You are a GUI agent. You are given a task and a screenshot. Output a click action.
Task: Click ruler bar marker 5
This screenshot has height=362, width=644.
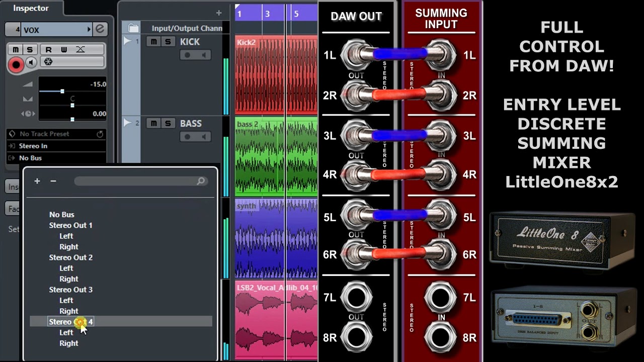point(296,14)
